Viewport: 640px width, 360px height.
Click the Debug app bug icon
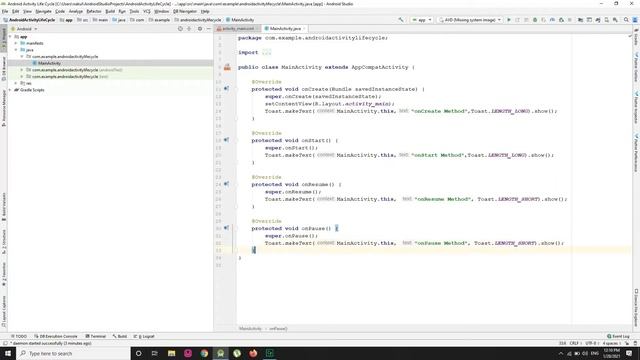point(535,20)
